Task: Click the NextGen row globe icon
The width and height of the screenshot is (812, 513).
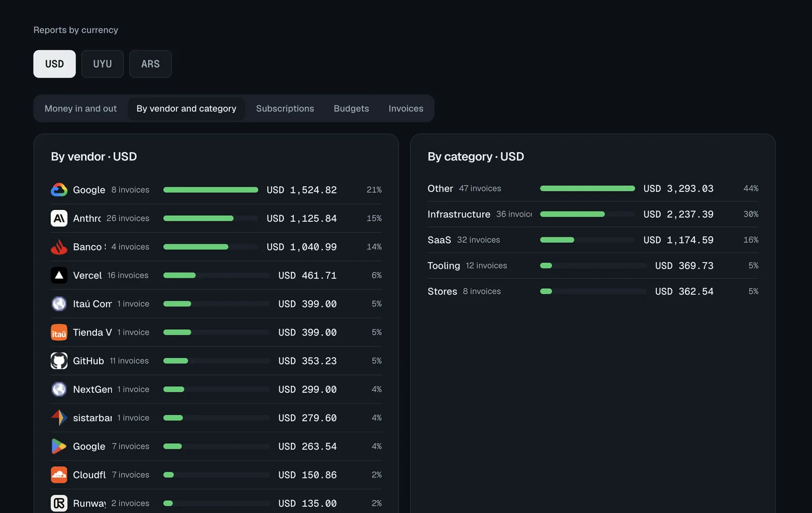Action: tap(59, 389)
